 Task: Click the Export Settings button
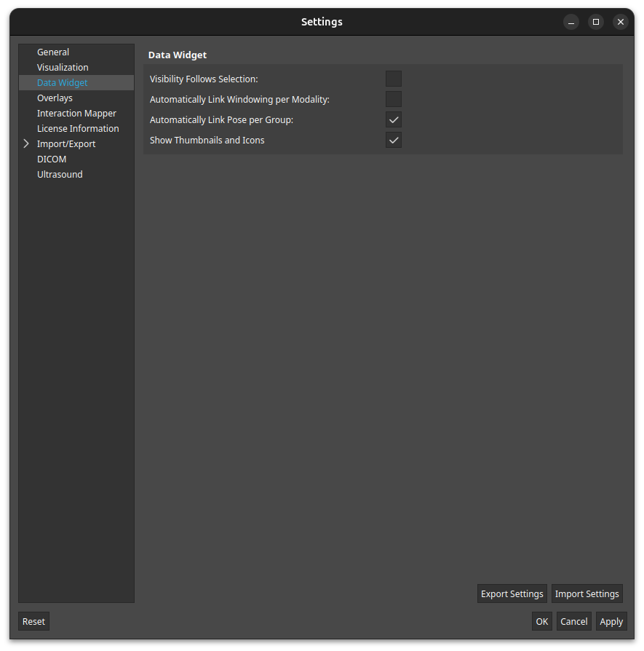click(512, 593)
